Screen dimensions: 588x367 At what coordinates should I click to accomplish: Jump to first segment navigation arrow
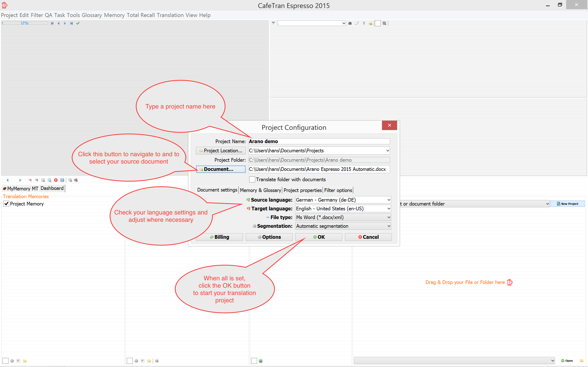[52, 23]
